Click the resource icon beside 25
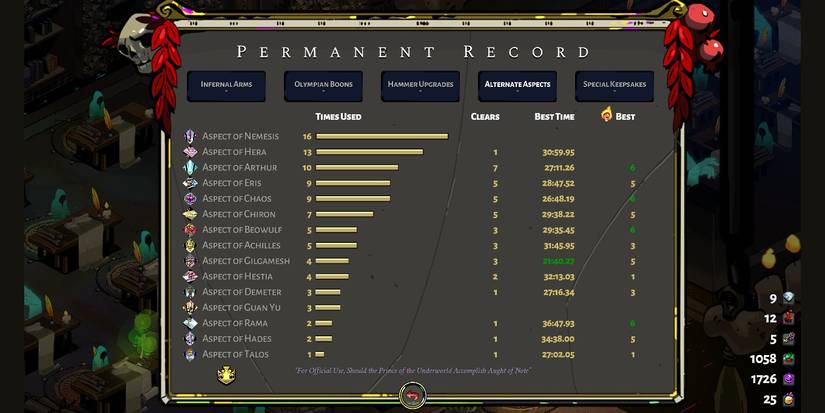 pos(788,399)
